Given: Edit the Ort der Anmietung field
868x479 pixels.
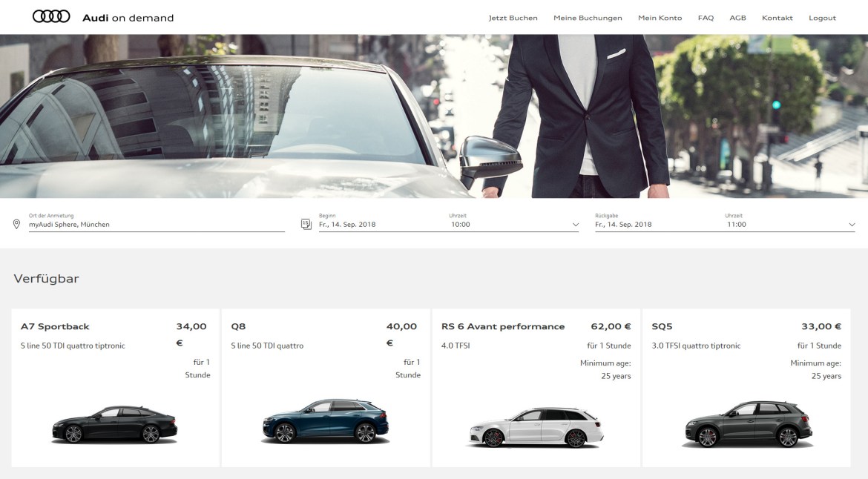Looking at the screenshot, I should 157,225.
